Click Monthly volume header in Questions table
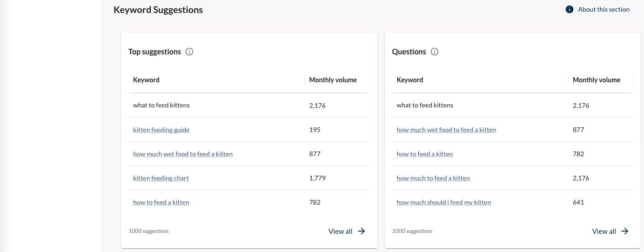The height and width of the screenshot is (252, 644). pos(596,80)
